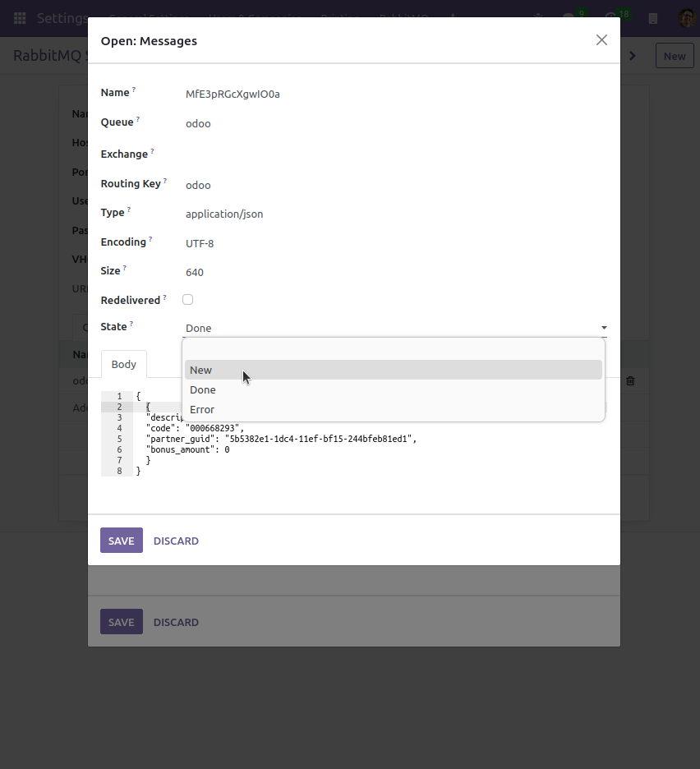
Task: Click the Routing Key value odoo
Action: tap(198, 186)
